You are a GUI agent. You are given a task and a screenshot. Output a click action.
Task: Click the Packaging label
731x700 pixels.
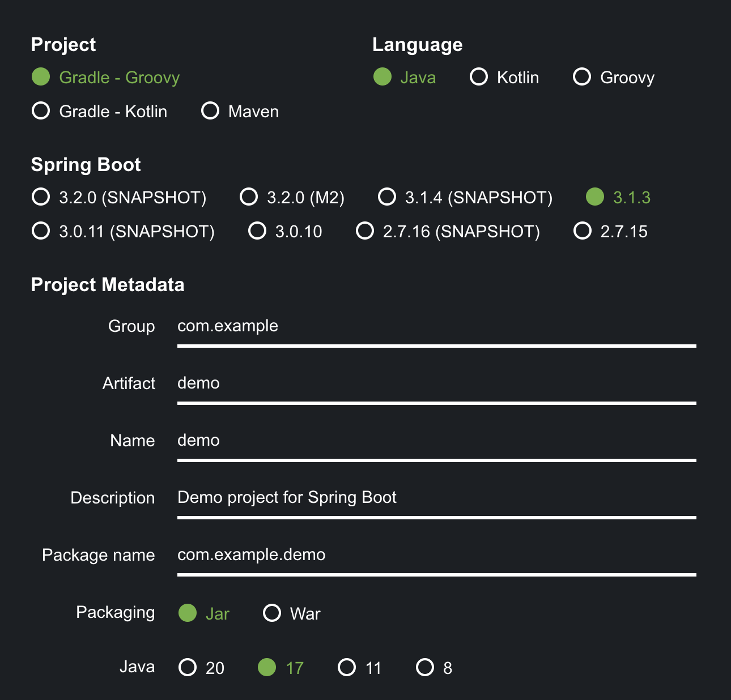tap(116, 613)
